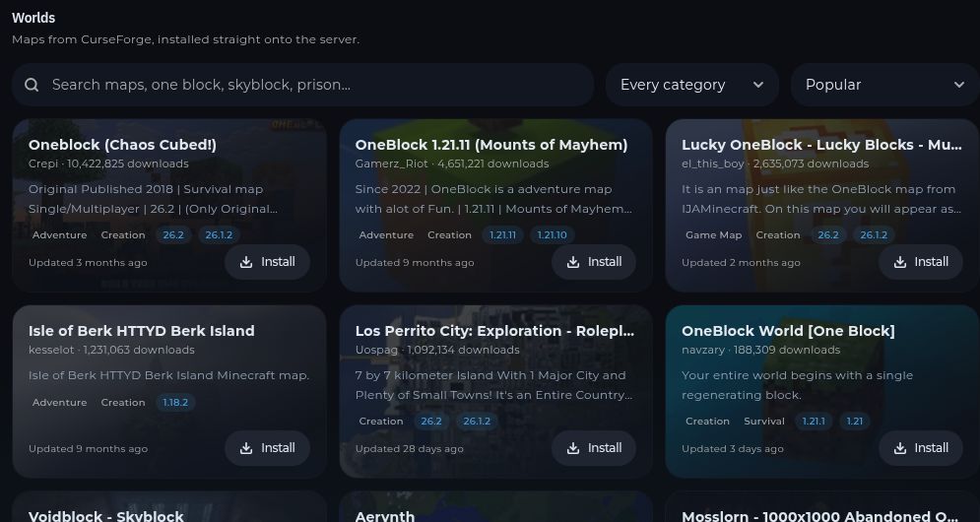The height and width of the screenshot is (522, 980).
Task: Select the 26.1.2 version tag on Lucky OneBlock card
Action: point(874,235)
